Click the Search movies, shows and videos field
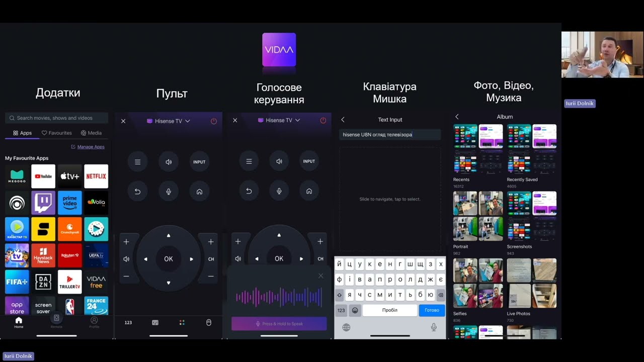 pos(56,118)
